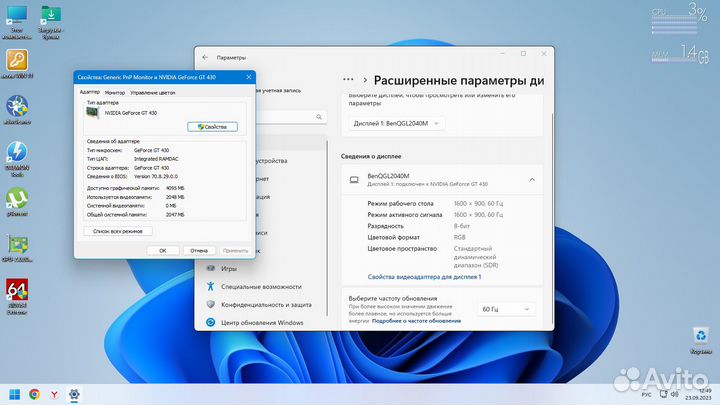720x405 pixels.
Task: Select 'Конфиденциальность и защита' in the sidebar
Action: (266, 304)
